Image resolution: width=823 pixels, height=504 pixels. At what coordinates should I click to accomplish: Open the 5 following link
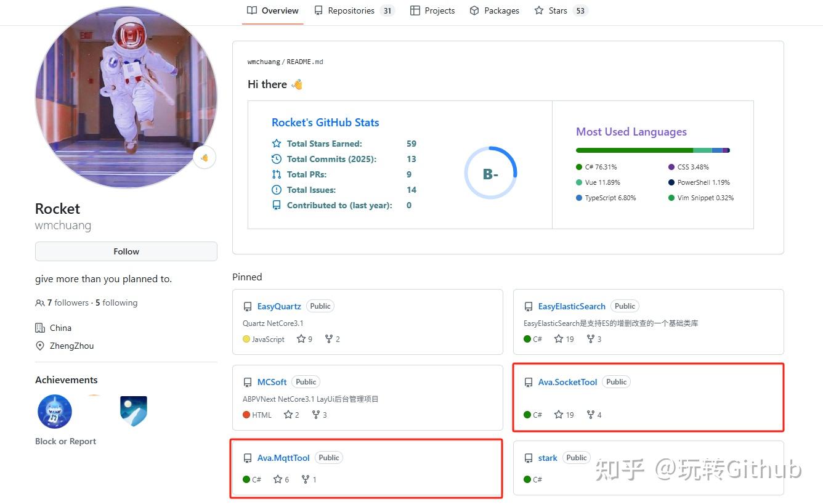point(116,303)
